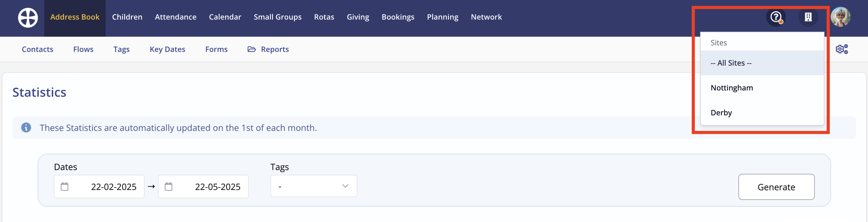Image resolution: width=868 pixels, height=222 pixels.
Task: Open the Attendance module
Action: [176, 17]
